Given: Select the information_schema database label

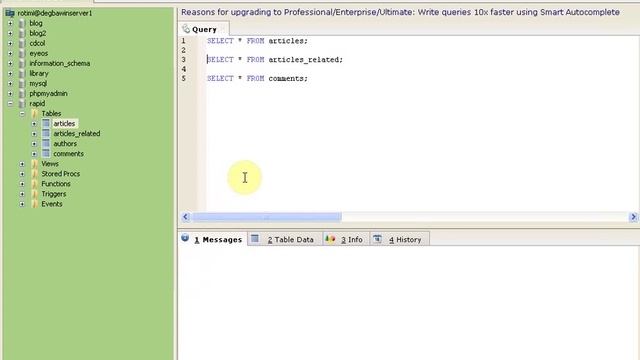Looking at the screenshot, I should pyautogui.click(x=60, y=63).
